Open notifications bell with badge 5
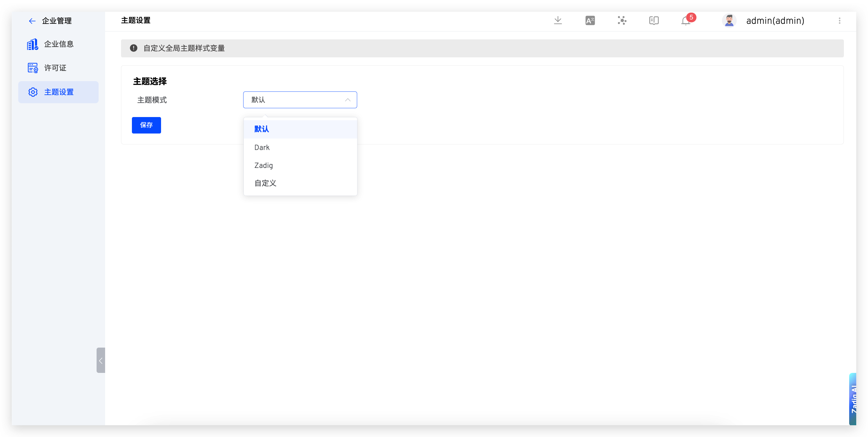Viewport: 868px width, 437px height. point(686,21)
